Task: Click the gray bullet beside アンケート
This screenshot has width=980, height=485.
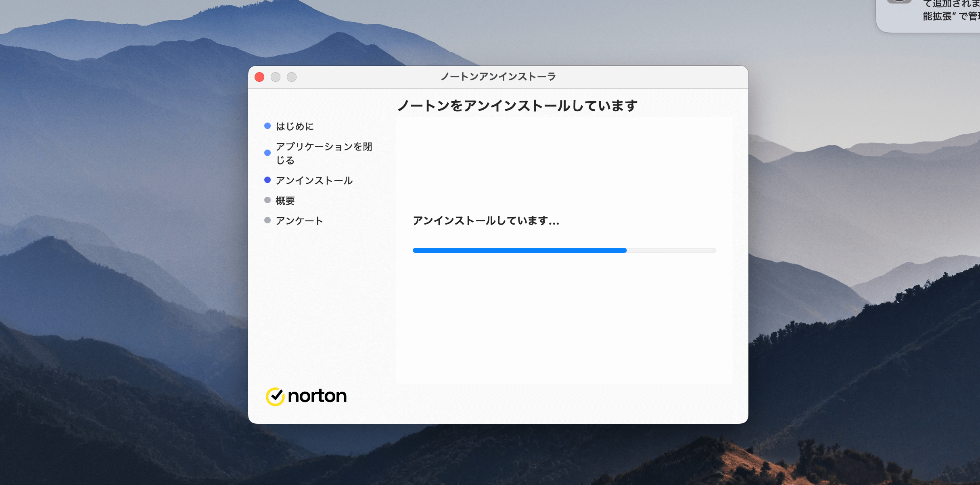Action: click(x=267, y=220)
